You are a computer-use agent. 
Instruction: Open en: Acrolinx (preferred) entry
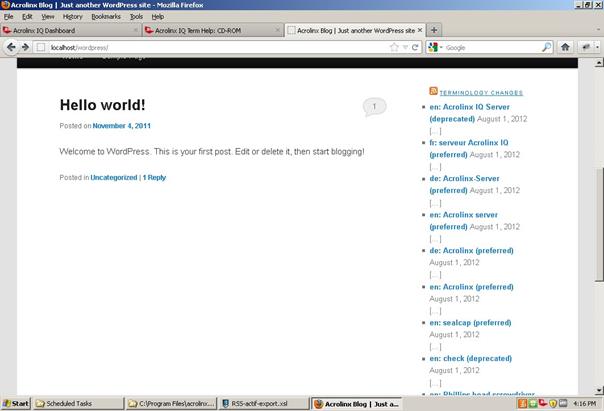[471, 287]
